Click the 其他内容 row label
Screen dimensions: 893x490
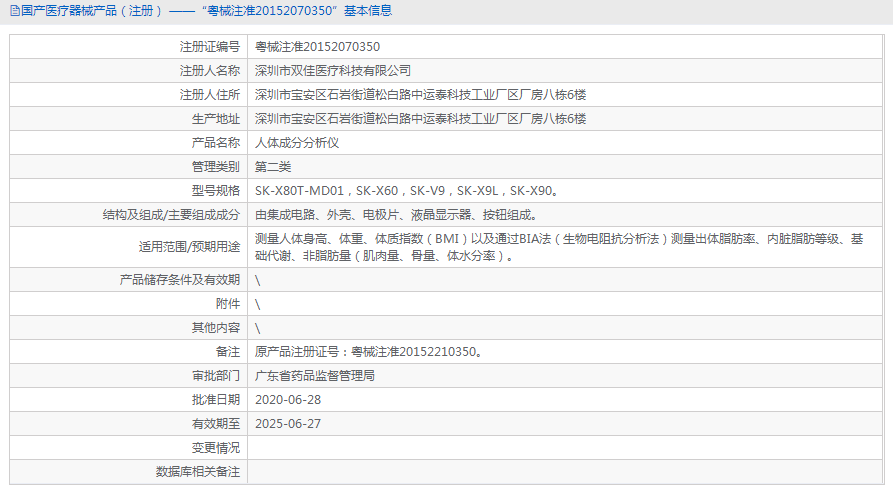(x=215, y=328)
